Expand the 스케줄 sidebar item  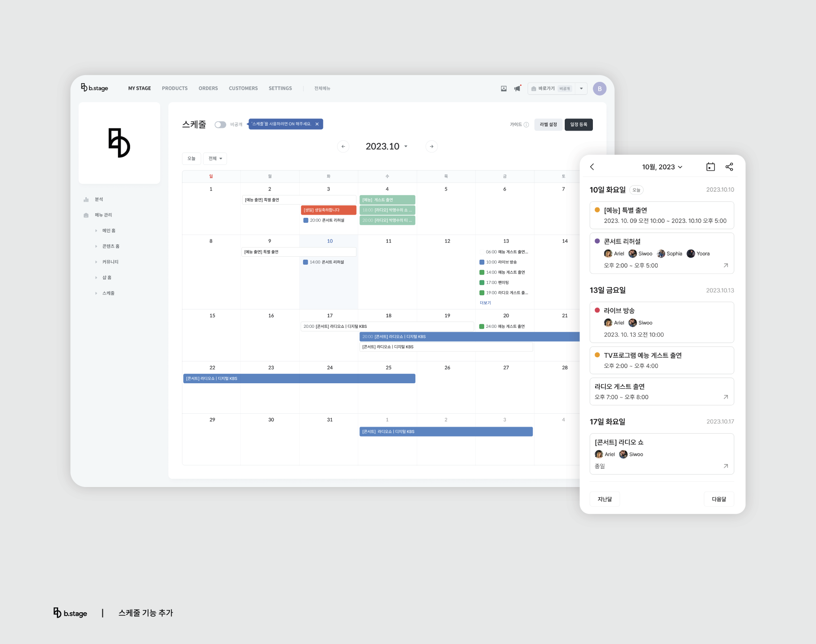[x=96, y=293]
